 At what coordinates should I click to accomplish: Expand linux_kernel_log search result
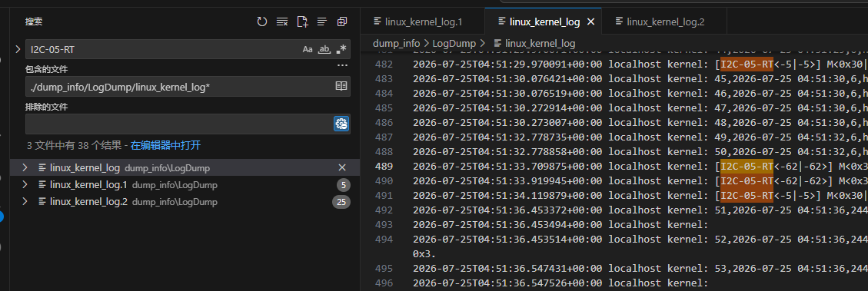click(x=25, y=167)
